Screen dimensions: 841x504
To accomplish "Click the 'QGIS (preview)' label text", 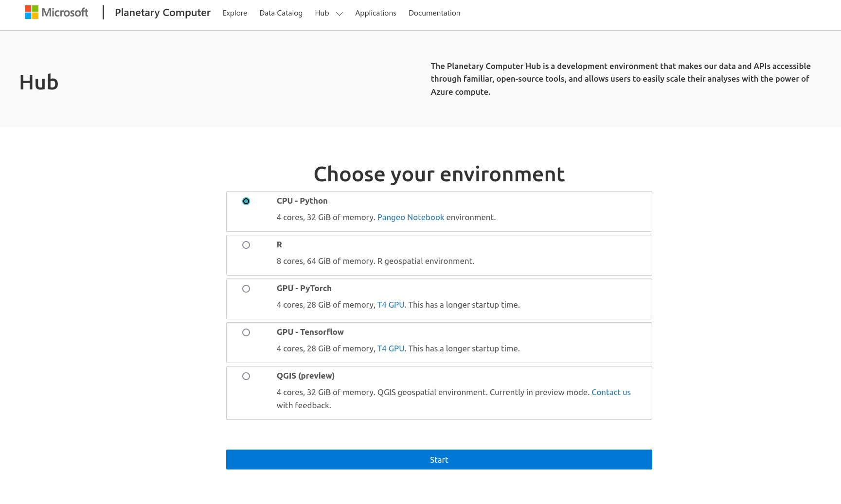I will tap(305, 376).
